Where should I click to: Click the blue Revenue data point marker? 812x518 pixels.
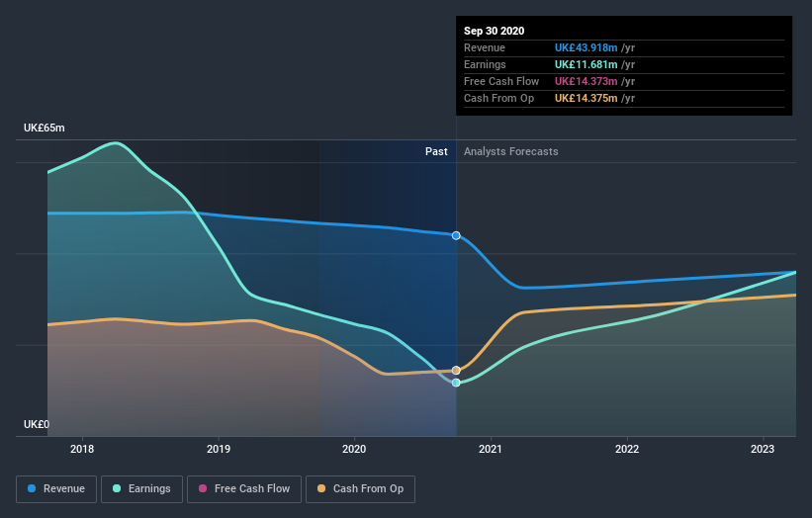tap(456, 235)
